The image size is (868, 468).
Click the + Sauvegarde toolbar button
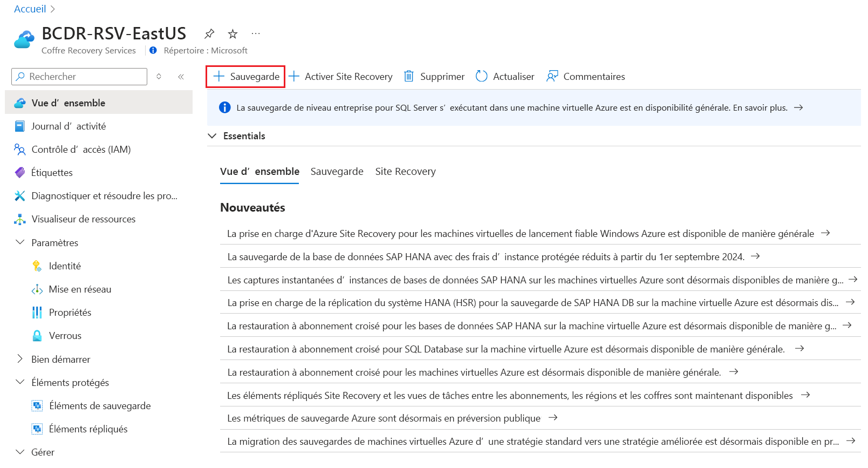point(245,77)
